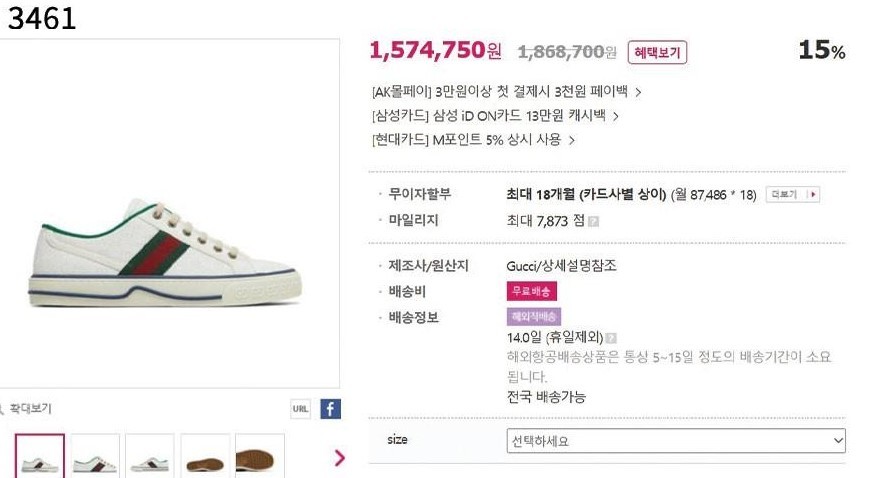Open the size 선택하세요 dropdown
The image size is (873, 478).
[676, 440]
